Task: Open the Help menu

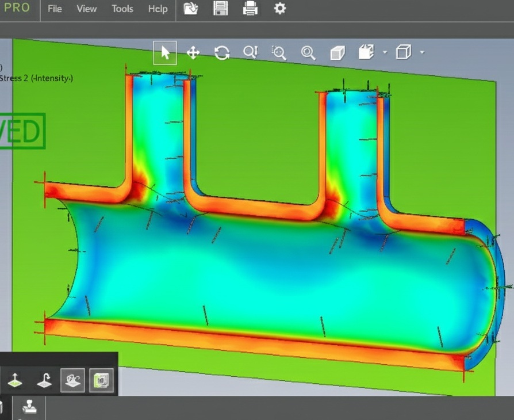Action: (x=157, y=9)
